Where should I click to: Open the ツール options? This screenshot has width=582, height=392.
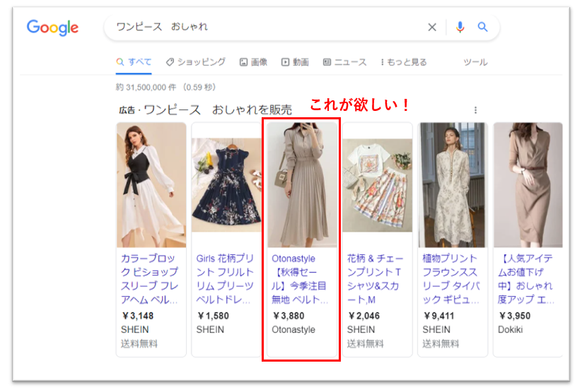point(475,62)
